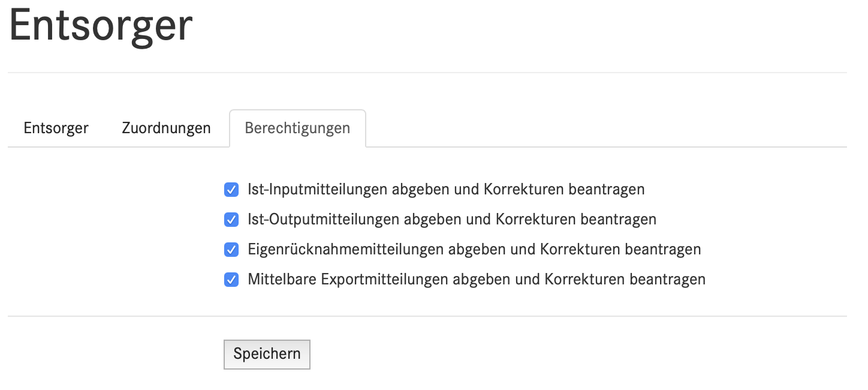Switch to the Entsorger tab
868x390 pixels.
pyautogui.click(x=56, y=128)
